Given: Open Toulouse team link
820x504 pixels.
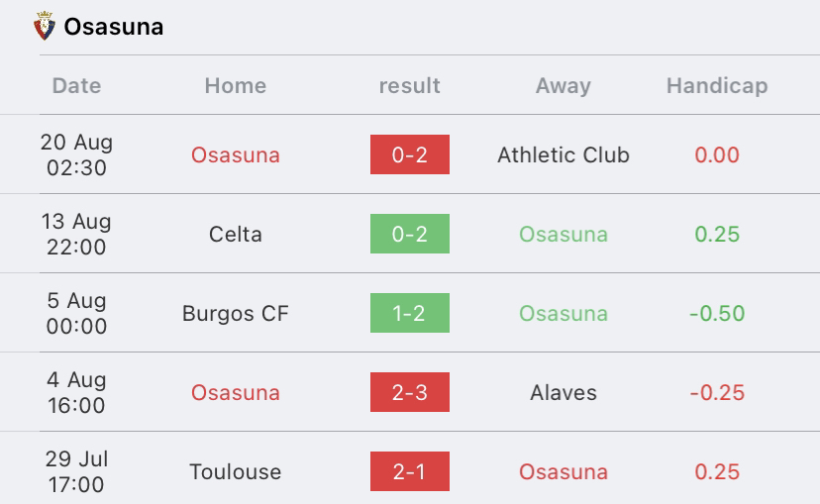Looking at the screenshot, I should point(236,471).
